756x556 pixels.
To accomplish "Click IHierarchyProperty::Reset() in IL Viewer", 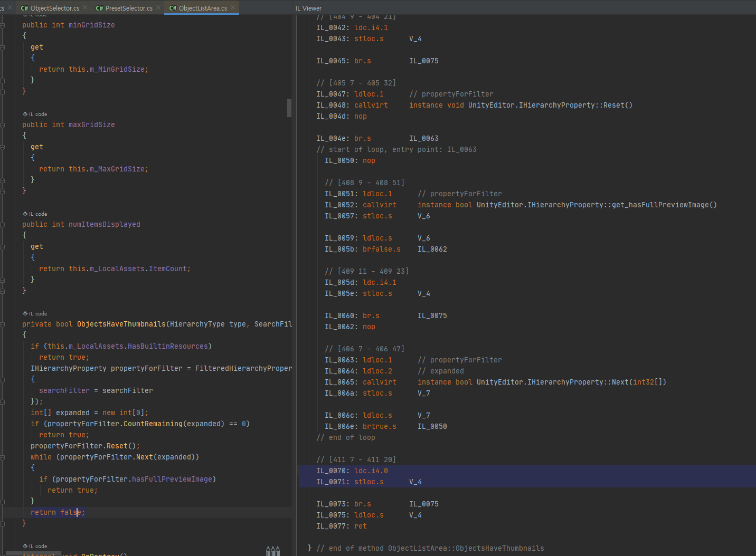I will point(575,105).
